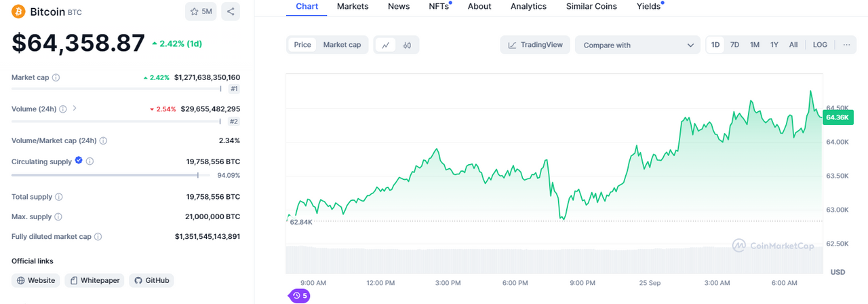Switch to line chart view icon

(385, 45)
